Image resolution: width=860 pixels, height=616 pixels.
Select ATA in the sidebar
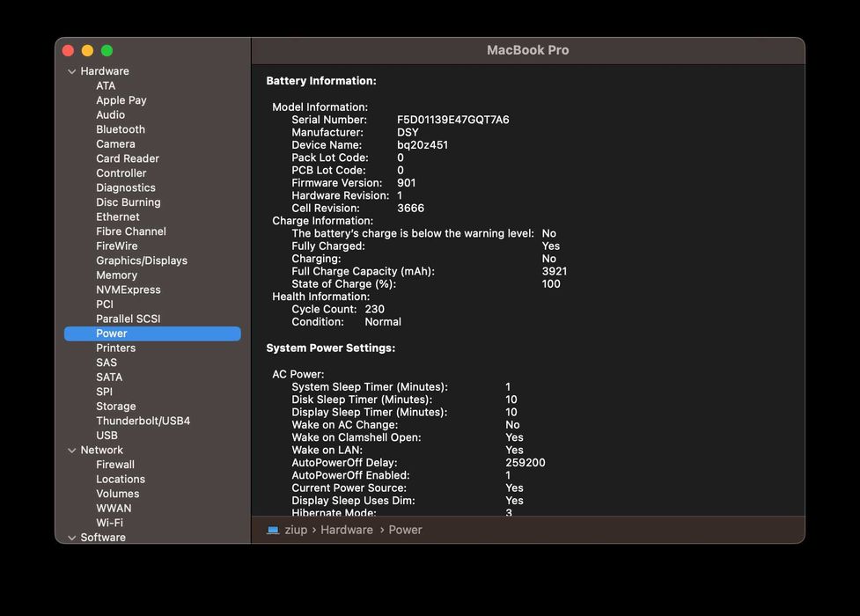pyautogui.click(x=106, y=85)
